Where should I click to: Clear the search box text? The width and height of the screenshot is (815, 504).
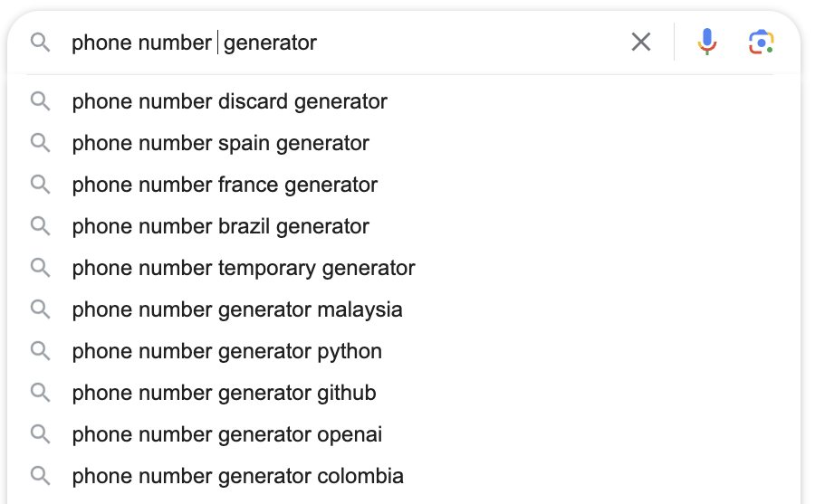pos(641,42)
